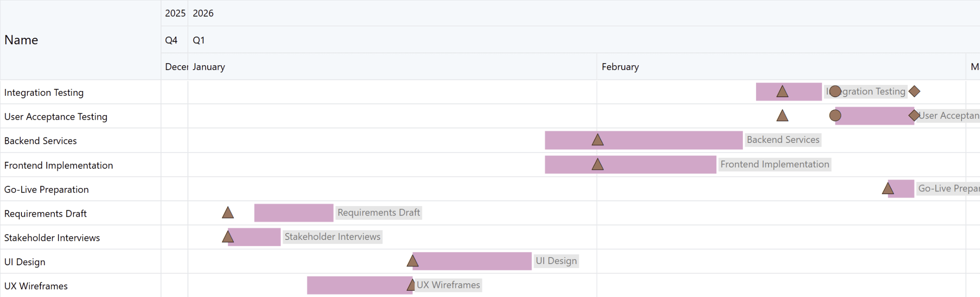Click the January month header

click(x=209, y=67)
